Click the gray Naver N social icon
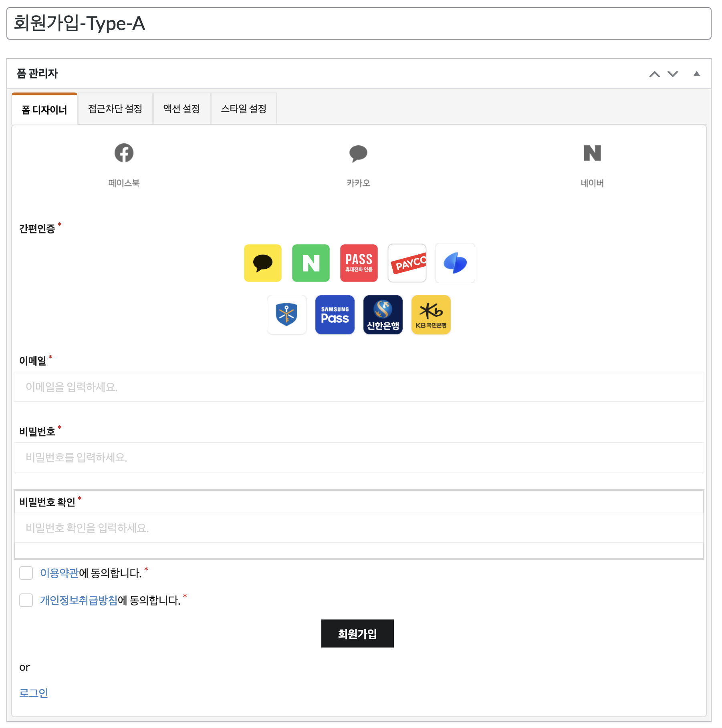This screenshot has width=722, height=728. tap(592, 153)
